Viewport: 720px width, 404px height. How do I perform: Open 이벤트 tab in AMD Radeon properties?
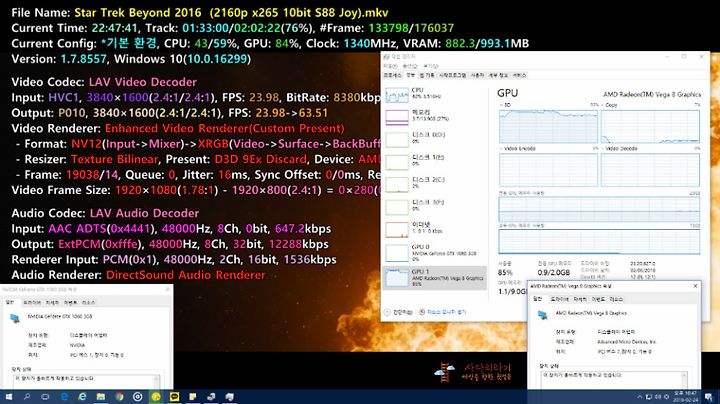[x=598, y=299]
